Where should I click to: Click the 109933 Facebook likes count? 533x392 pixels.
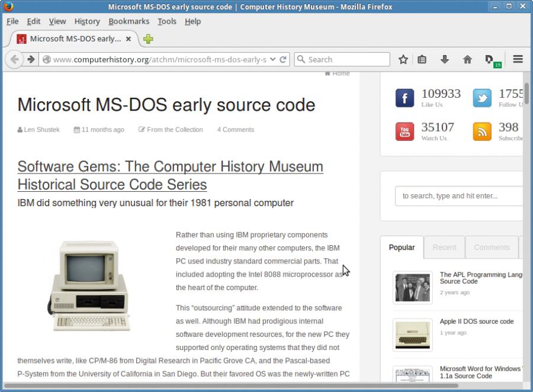(441, 94)
